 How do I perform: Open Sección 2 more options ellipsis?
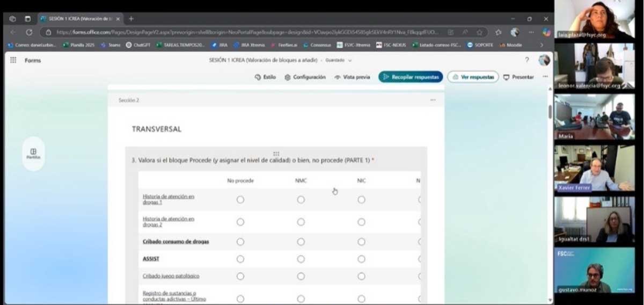[433, 100]
